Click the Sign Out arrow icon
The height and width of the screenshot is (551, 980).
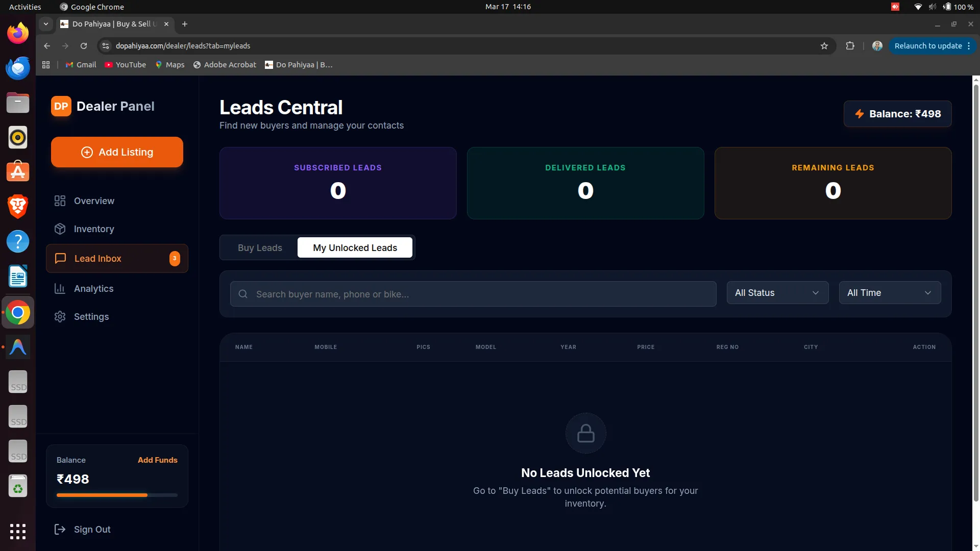60,530
